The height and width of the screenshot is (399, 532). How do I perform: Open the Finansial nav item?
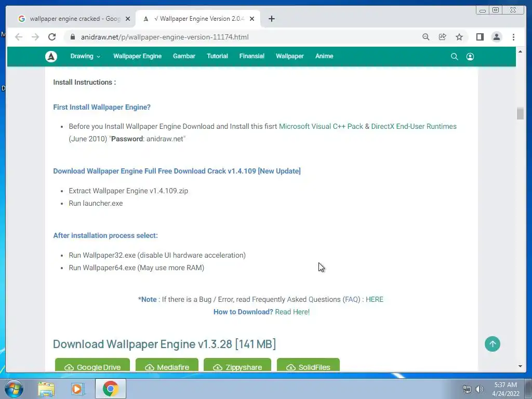[252, 56]
